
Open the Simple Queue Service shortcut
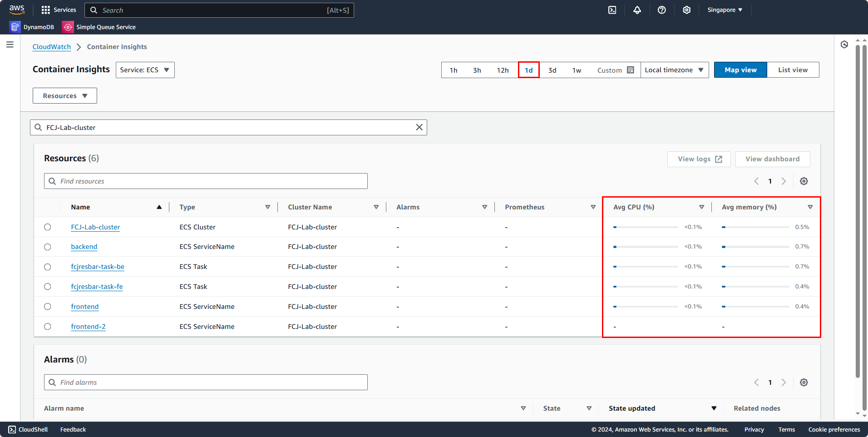point(99,27)
